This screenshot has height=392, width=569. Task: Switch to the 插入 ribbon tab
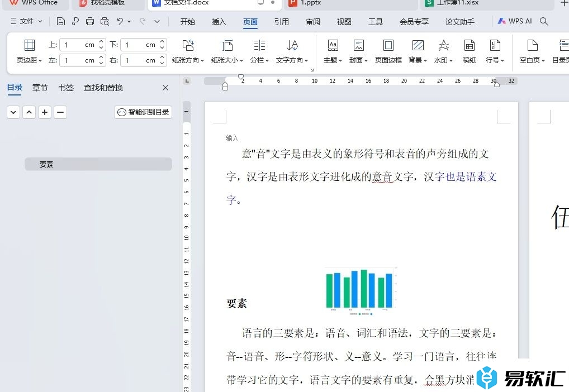[x=219, y=22]
